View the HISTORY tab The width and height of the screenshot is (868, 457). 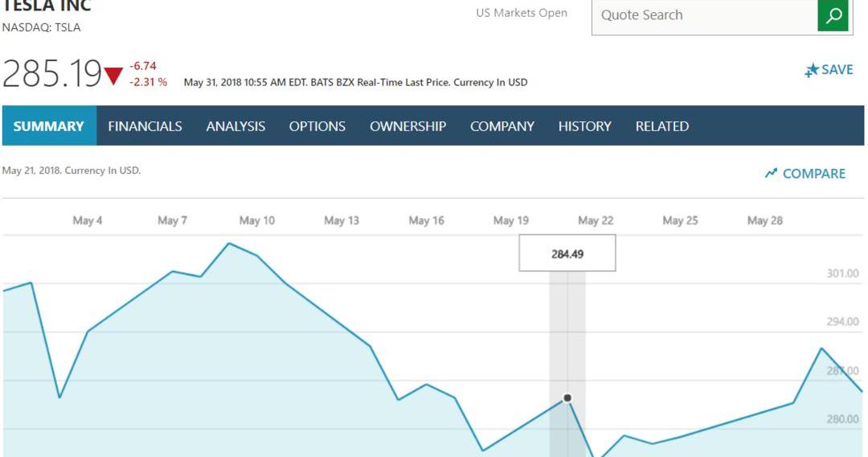click(584, 126)
